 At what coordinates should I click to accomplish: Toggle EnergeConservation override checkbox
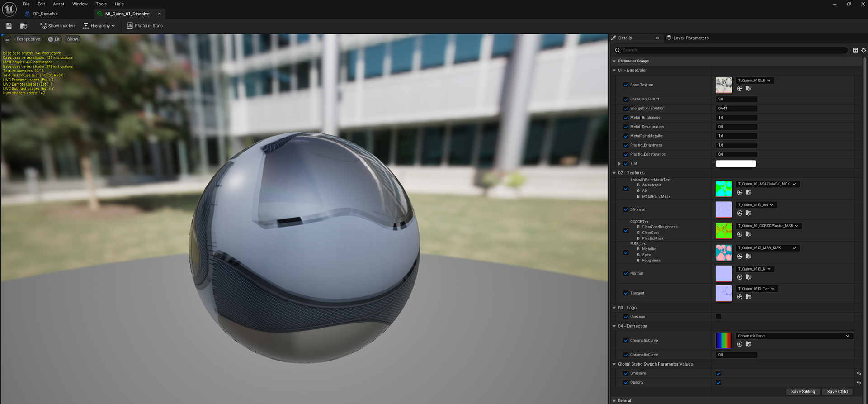[x=626, y=109]
